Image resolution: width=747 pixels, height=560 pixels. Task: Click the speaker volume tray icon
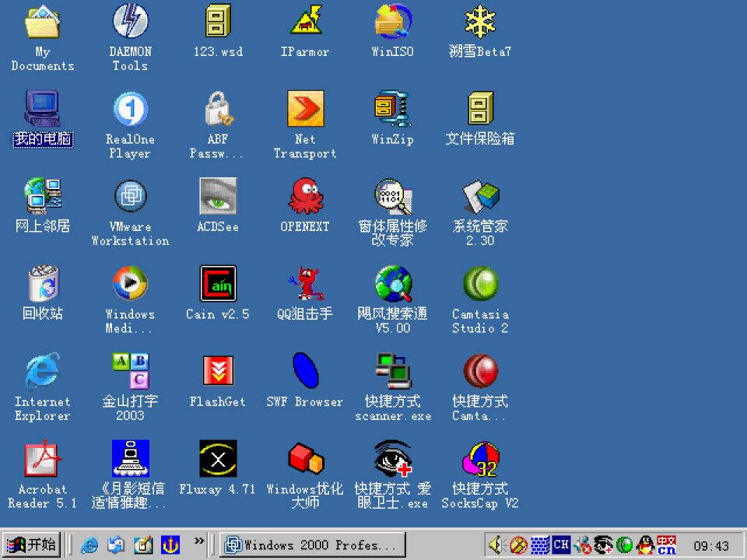[497, 545]
